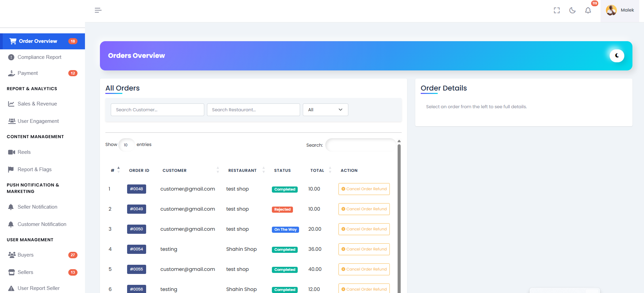Screen dimensions: 644x293
Task: Click the User Report Seller warning icon
Action: pos(11,288)
